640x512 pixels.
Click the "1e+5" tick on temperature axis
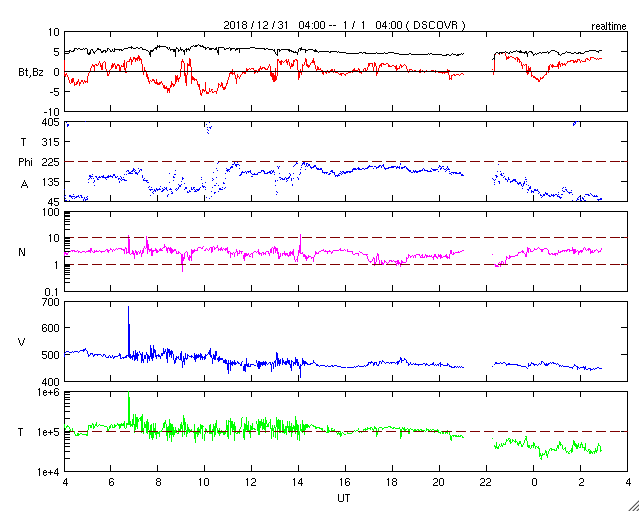point(49,432)
